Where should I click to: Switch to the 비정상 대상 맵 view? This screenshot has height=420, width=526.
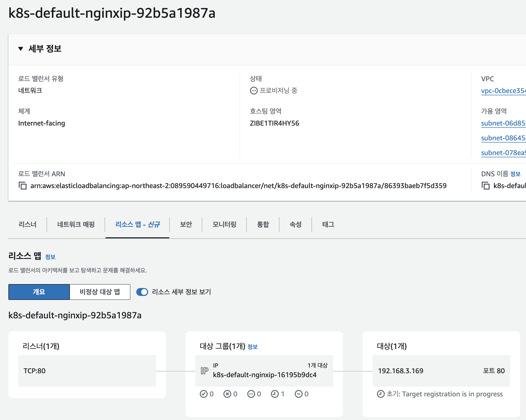(x=100, y=292)
